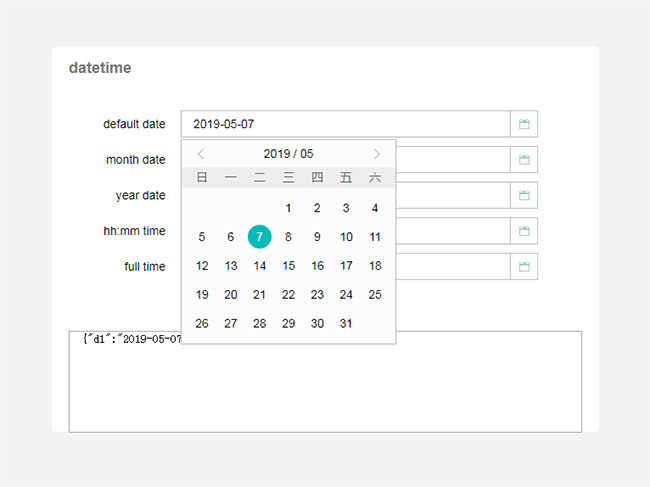This screenshot has height=487, width=650.
Task: Pick day 15 in the calendar
Action: pyautogui.click(x=288, y=266)
